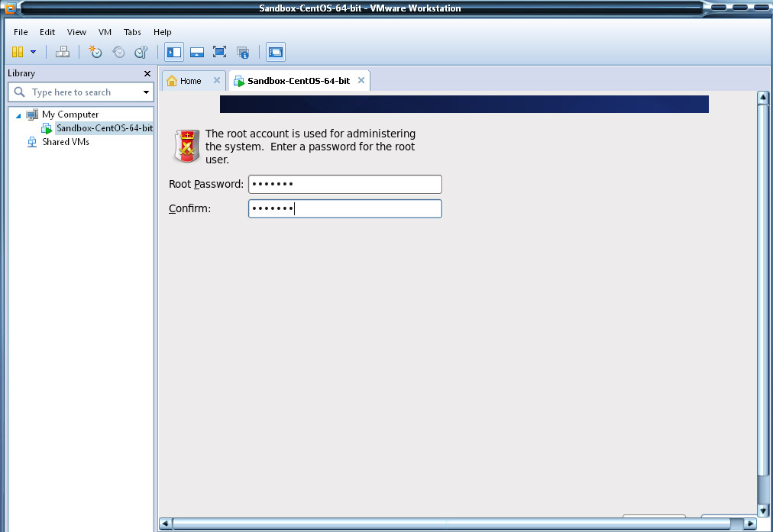Open the File menu

pos(21,32)
